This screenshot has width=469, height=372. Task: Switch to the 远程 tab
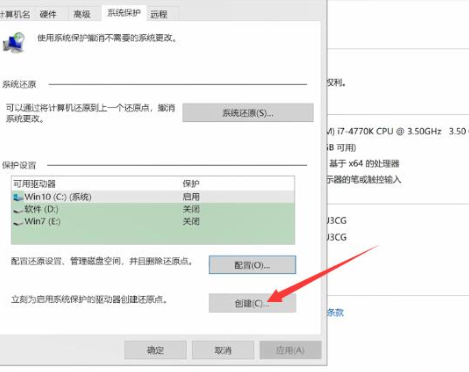tap(159, 14)
